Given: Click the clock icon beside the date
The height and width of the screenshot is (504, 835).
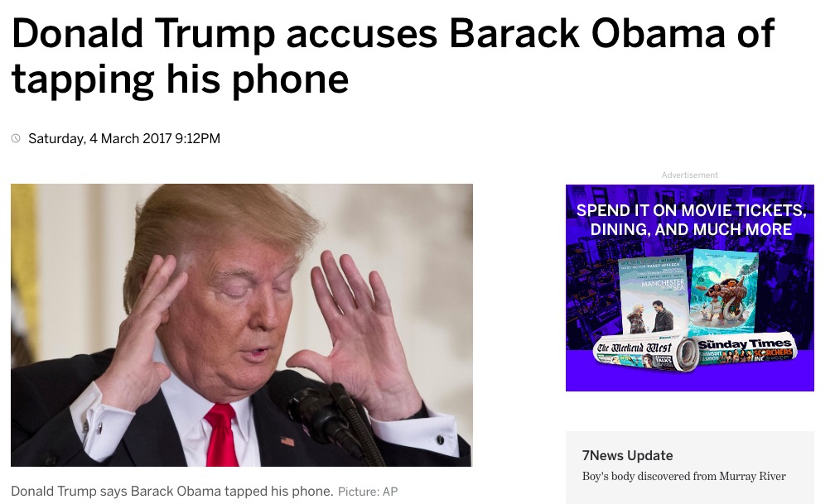Looking at the screenshot, I should coord(16,138).
